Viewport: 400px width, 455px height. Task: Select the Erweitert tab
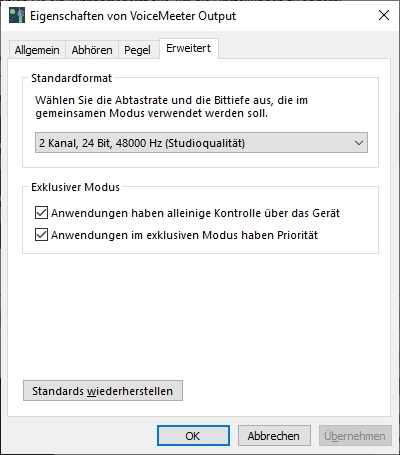point(189,49)
